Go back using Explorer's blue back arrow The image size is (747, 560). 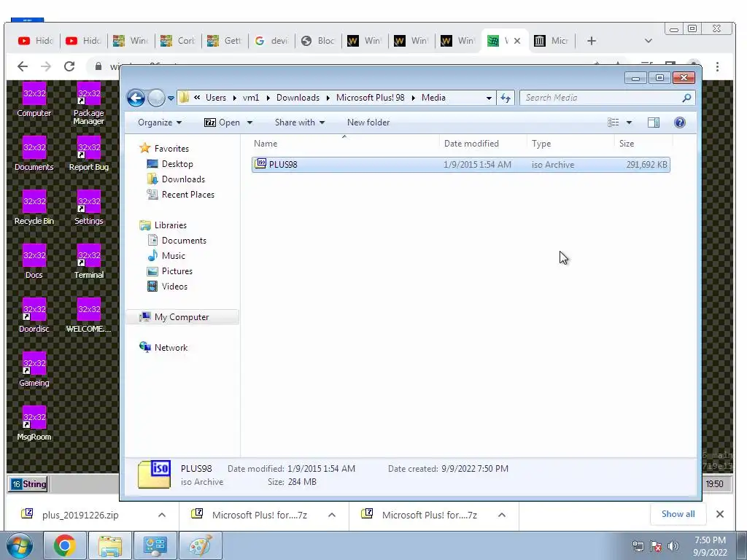[x=136, y=98]
